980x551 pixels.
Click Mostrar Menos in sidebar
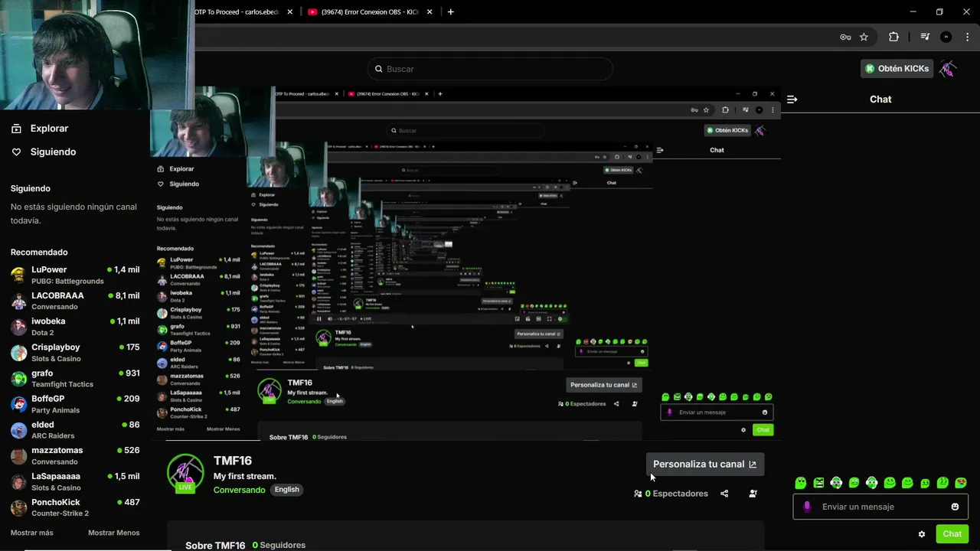coord(113,533)
